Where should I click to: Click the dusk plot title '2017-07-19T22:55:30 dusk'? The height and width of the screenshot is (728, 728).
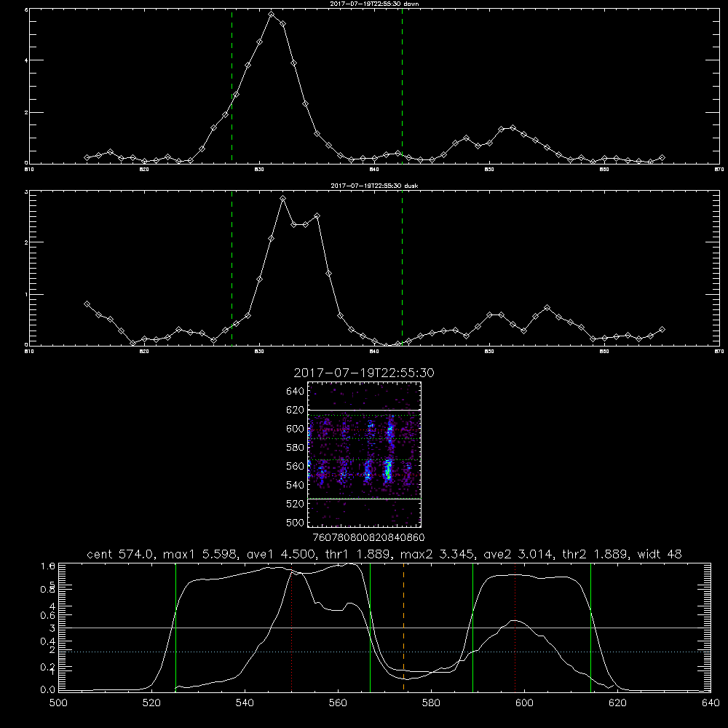[374, 186]
